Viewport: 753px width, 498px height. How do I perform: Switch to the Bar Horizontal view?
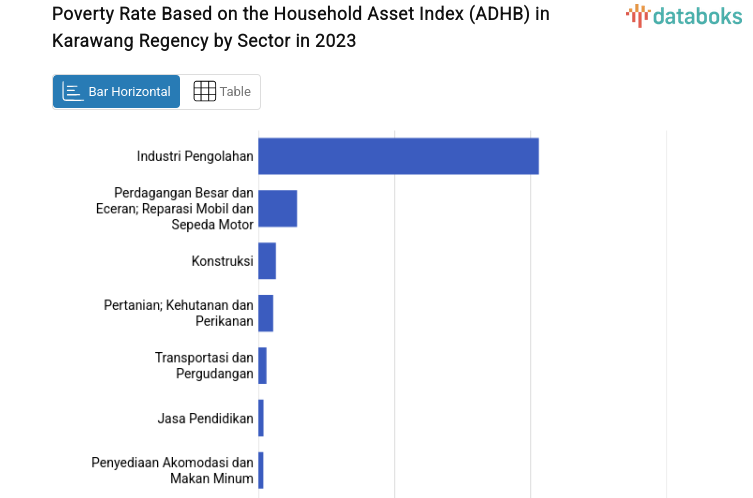pos(117,92)
